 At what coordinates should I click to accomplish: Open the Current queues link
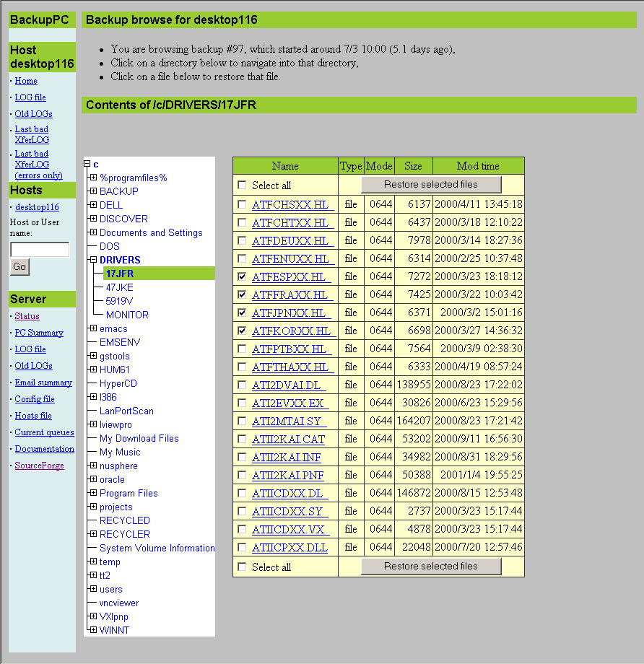pyautogui.click(x=44, y=432)
